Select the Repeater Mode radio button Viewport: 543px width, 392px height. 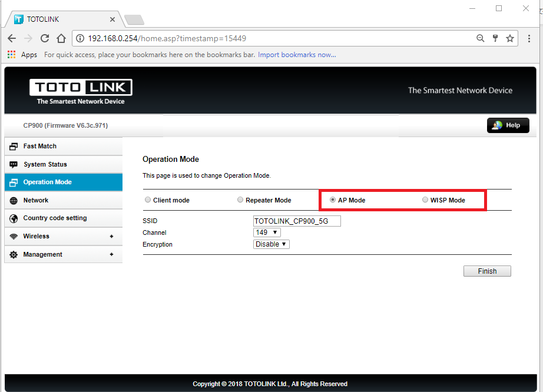(x=240, y=200)
